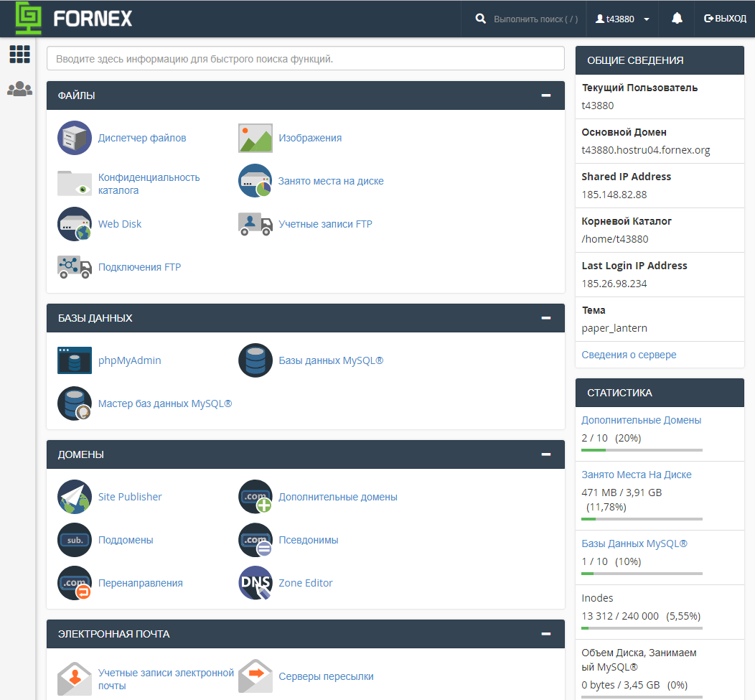Open the Zone Editor DNS icon

(255, 583)
